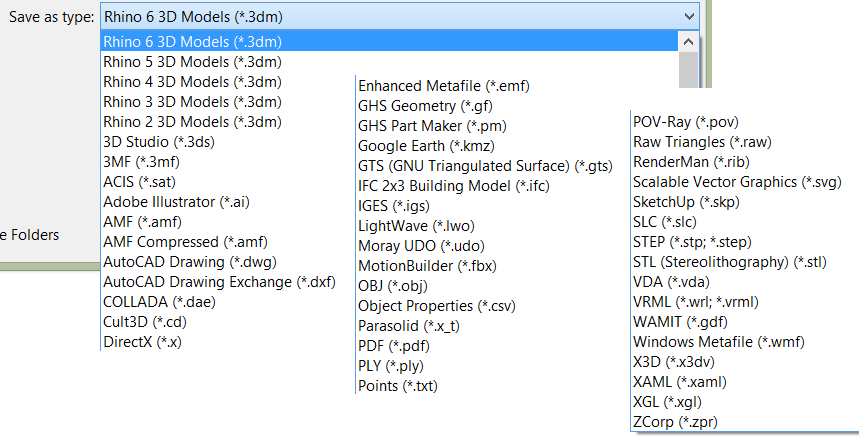This screenshot has height=444, width=866.
Task: Select 3MF (*.3mf) file type
Action: [141, 162]
